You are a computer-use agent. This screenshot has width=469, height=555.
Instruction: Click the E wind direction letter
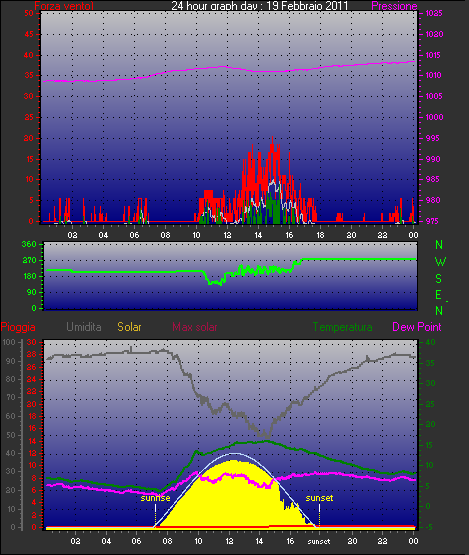[x=439, y=295]
